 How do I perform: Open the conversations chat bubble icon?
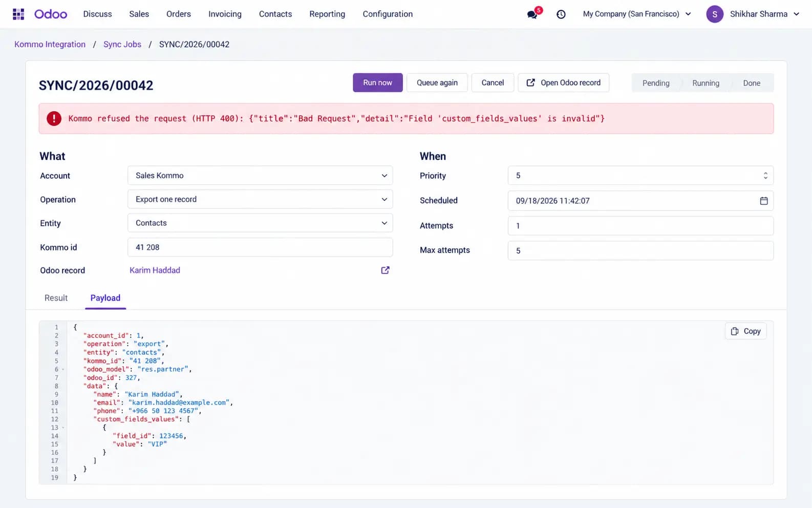tap(532, 14)
